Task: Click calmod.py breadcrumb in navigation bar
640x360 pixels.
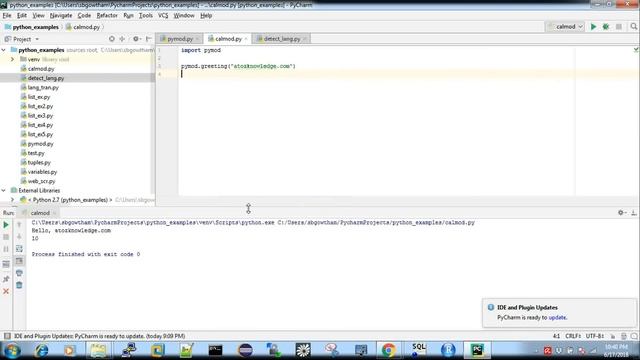Action: pyautogui.click(x=83, y=27)
